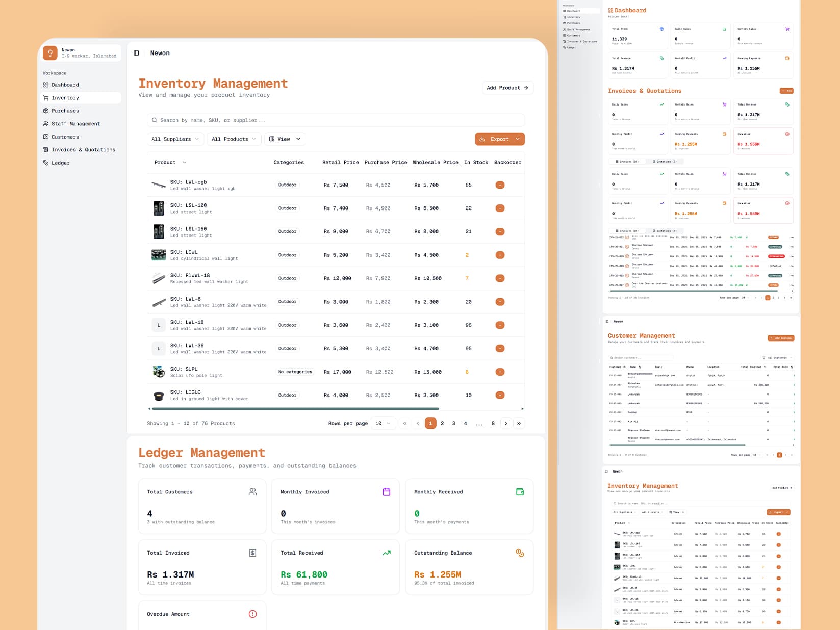The image size is (840, 630).
Task: Open Staff Management in the sidebar
Action: click(x=75, y=124)
